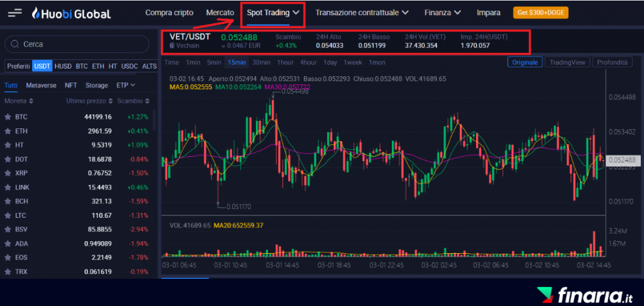Set chart interval to 1min

pos(193,62)
